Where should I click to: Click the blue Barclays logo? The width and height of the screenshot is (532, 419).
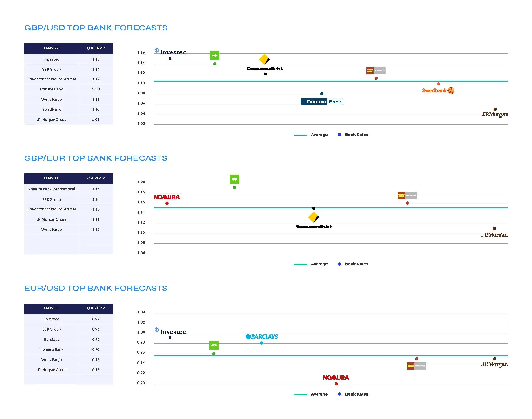coord(262,336)
